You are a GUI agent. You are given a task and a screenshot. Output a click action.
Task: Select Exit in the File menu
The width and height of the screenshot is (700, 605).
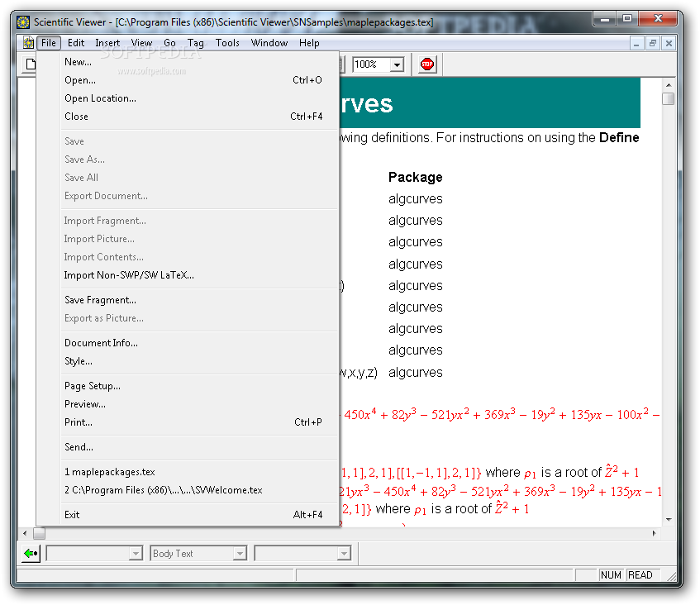tap(188, 515)
